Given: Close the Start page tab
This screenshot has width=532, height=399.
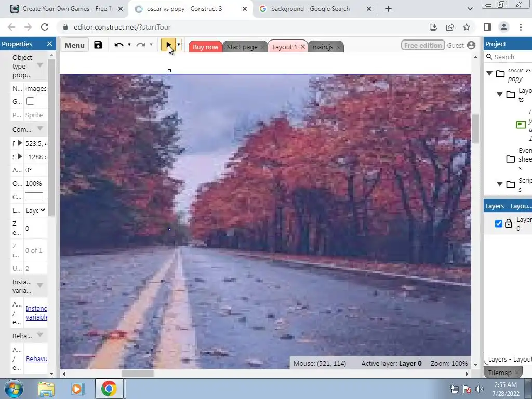Looking at the screenshot, I should tap(262, 47).
